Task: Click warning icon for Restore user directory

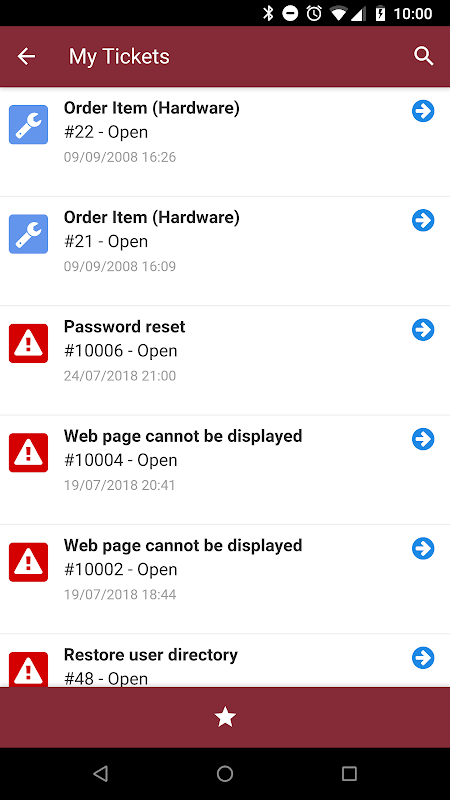Action: (x=29, y=669)
